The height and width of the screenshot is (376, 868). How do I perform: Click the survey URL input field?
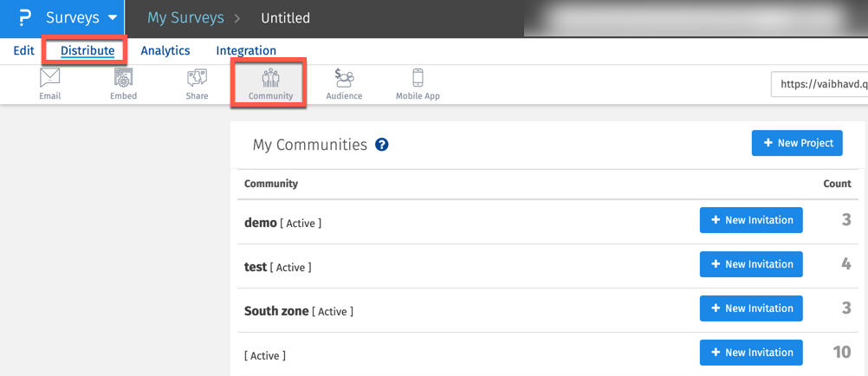click(819, 84)
